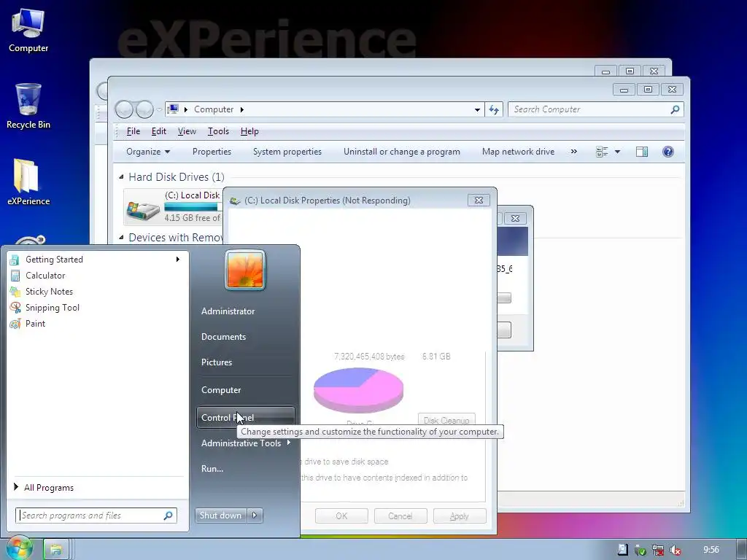Image resolution: width=747 pixels, height=560 pixels.
Task: Click the Snipping Tool icon in Start menu
Action: click(15, 308)
